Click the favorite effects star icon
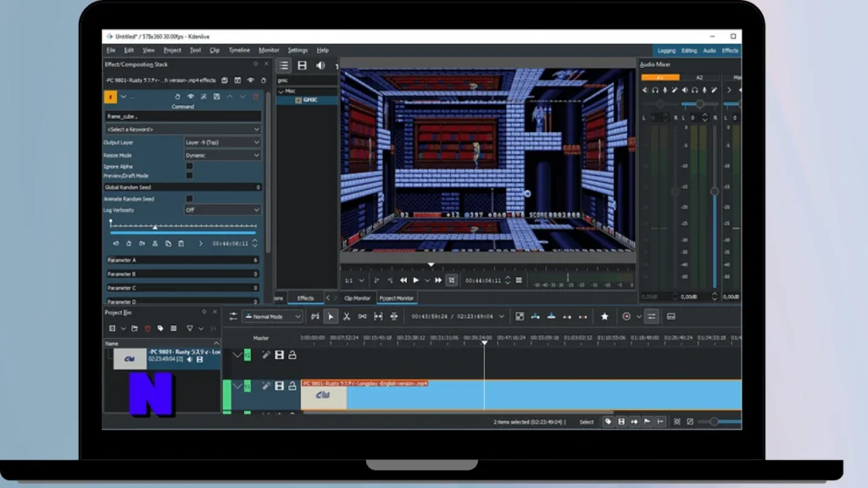 point(604,317)
